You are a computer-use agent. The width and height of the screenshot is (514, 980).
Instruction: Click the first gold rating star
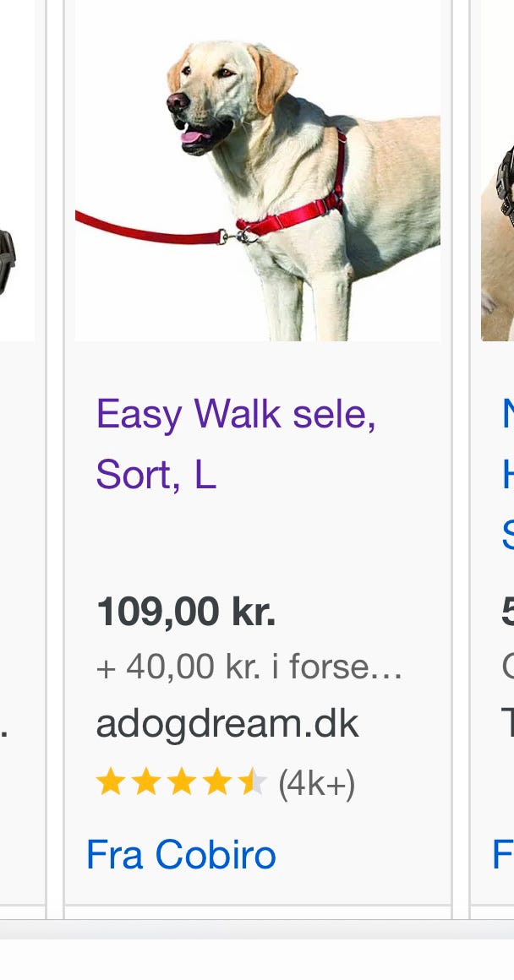[x=109, y=781]
